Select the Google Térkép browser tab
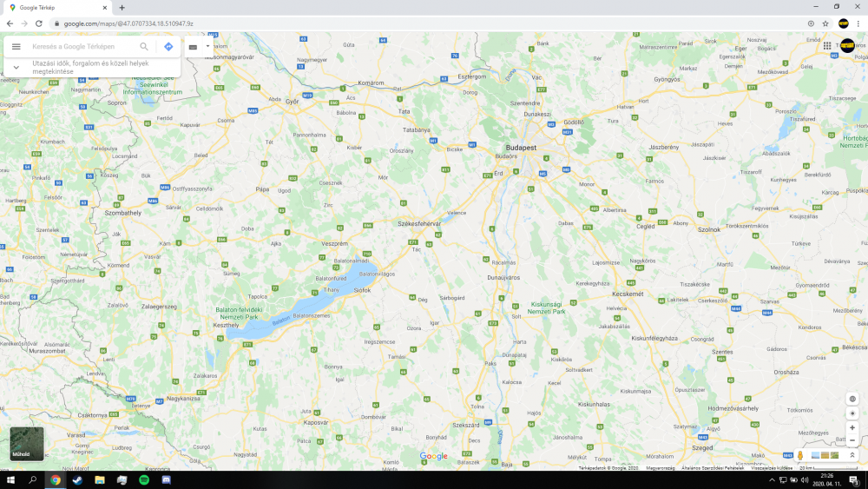Screen dimensions: 868x489 pos(52,7)
